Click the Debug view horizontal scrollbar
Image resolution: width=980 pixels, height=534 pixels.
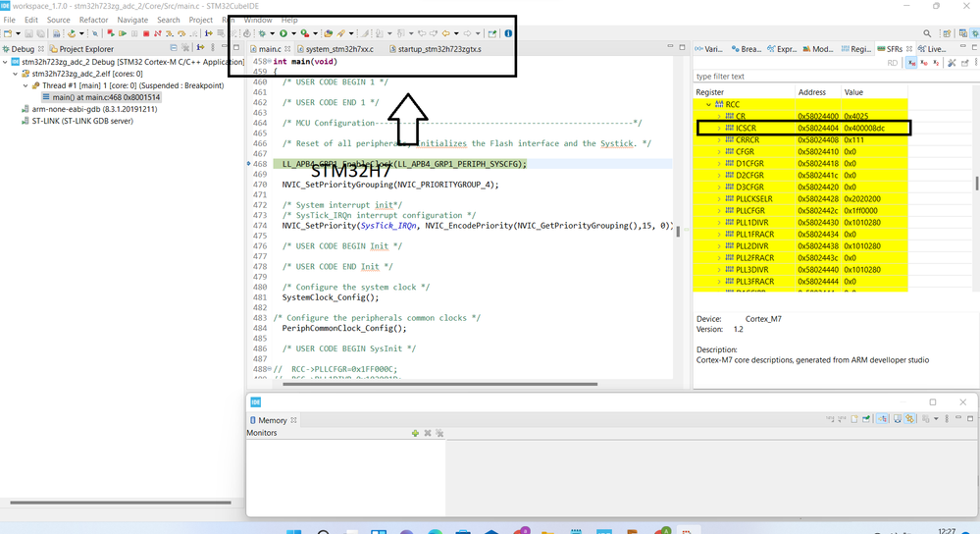(121, 503)
